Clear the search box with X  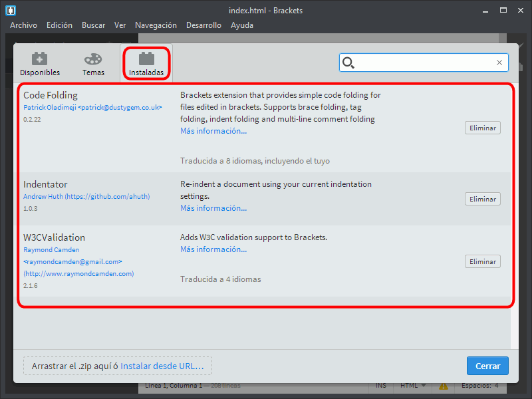click(x=499, y=63)
